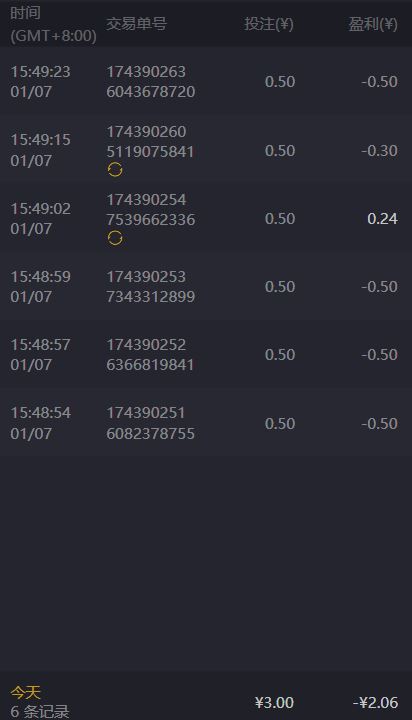The image size is (412, 720).
Task: Click the 0.24 profit value
Action: coord(383,219)
